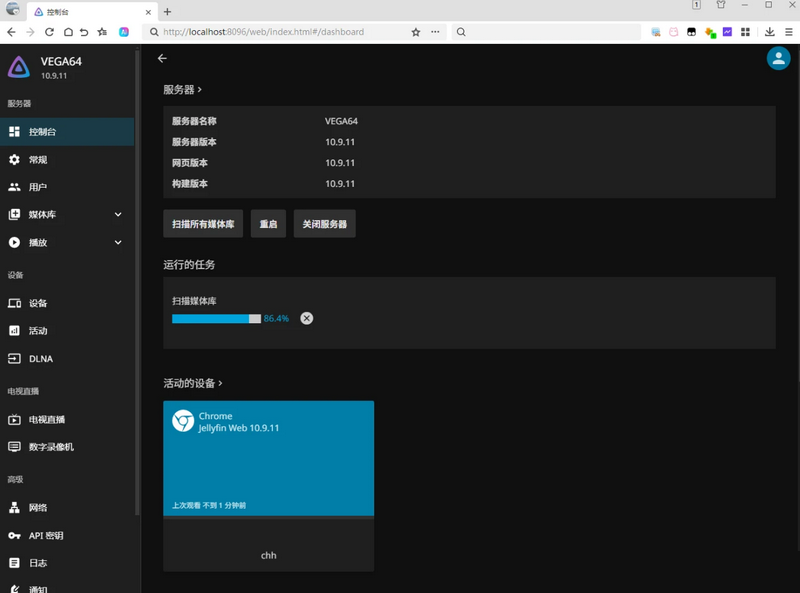
Task: Click the Jellyfin Web 10.9.11 text
Action: [x=239, y=428]
